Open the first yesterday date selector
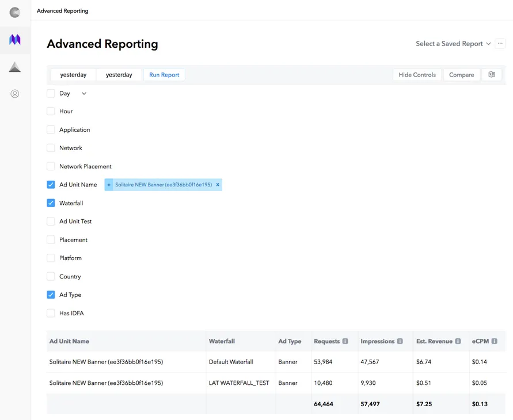This screenshot has width=513, height=420. [73, 74]
